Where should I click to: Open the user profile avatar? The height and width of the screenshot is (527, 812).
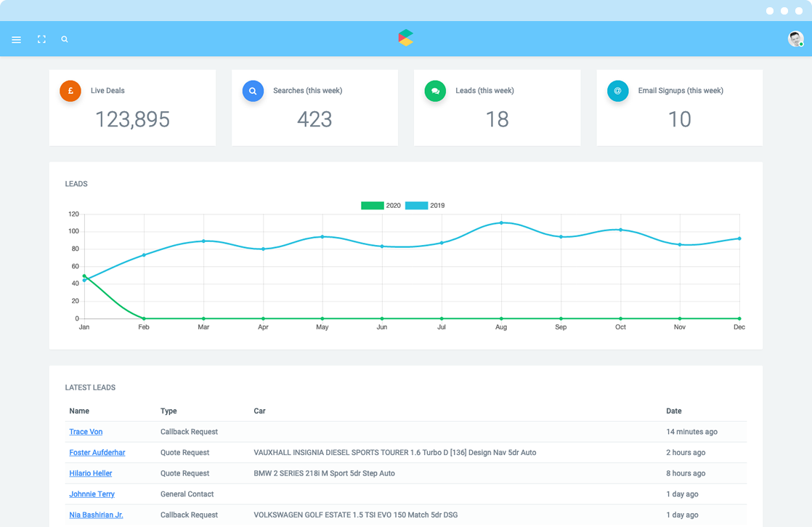(x=795, y=39)
